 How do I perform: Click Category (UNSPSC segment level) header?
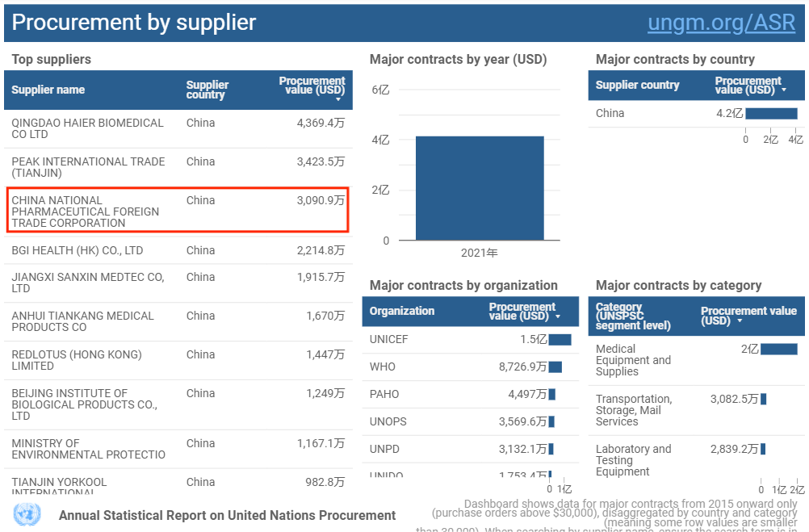pos(633,316)
